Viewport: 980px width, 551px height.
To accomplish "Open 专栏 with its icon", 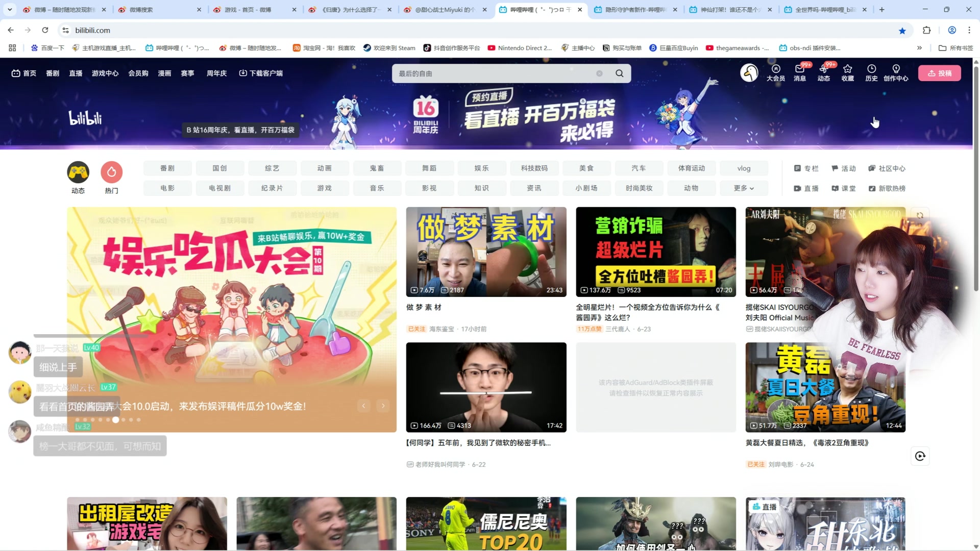I will (x=806, y=168).
